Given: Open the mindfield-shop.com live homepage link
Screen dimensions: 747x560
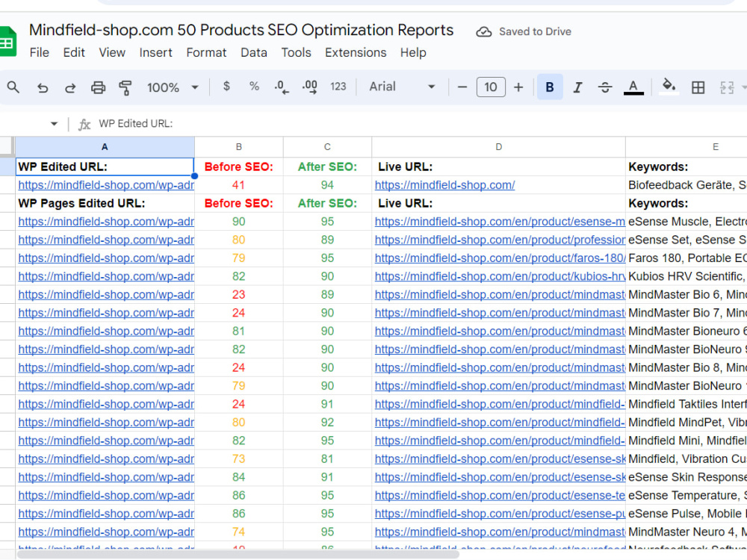Looking at the screenshot, I should coord(444,185).
